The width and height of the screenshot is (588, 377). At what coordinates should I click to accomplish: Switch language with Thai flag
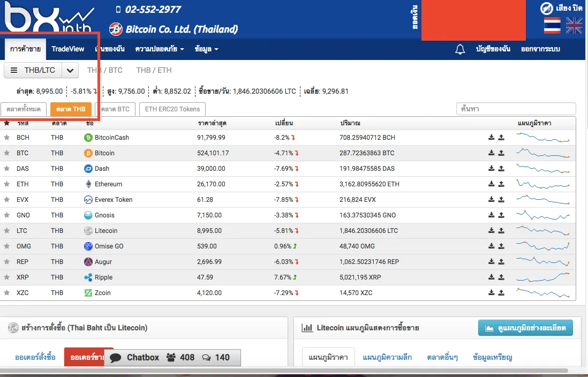click(x=552, y=26)
